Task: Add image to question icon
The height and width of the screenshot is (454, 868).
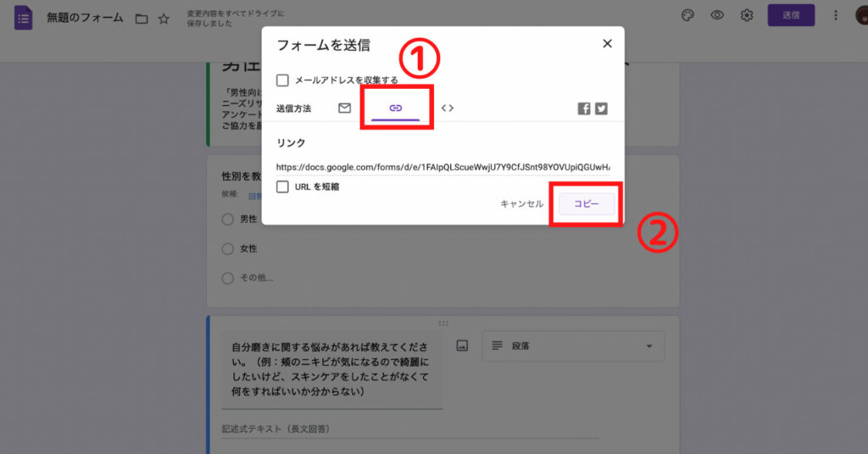Action: tap(462, 346)
